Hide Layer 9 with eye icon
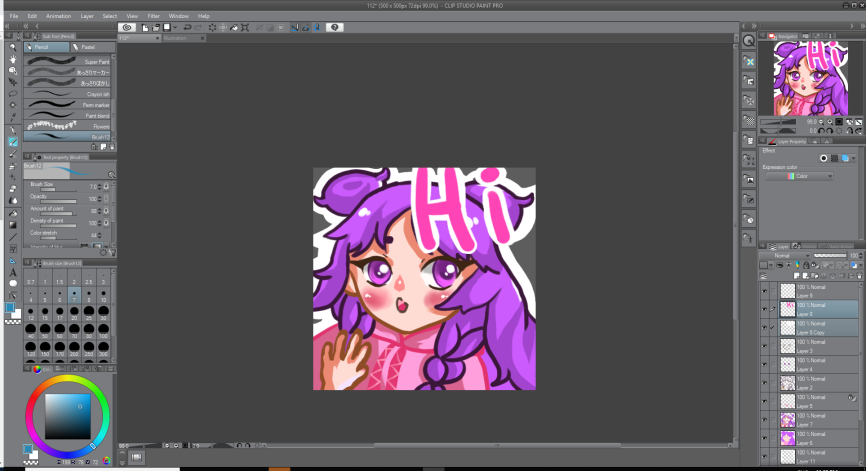 [x=764, y=291]
